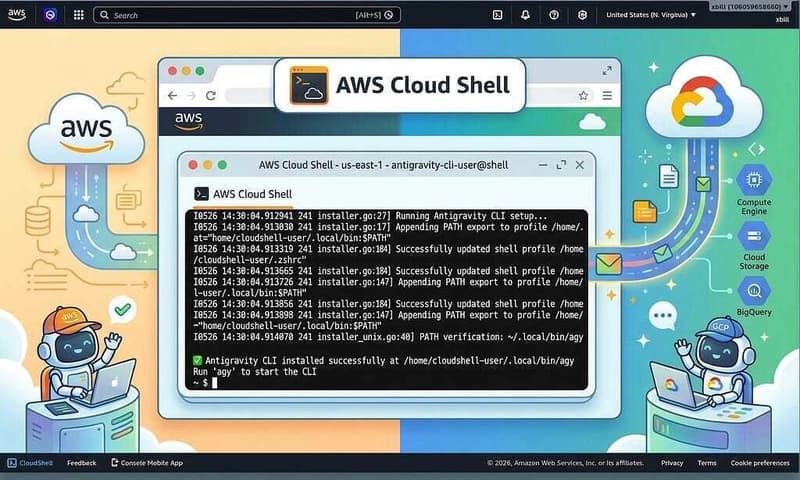This screenshot has height=480, width=800.
Task: Click the code brackets icon above Compute Engine
Action: 756,149
